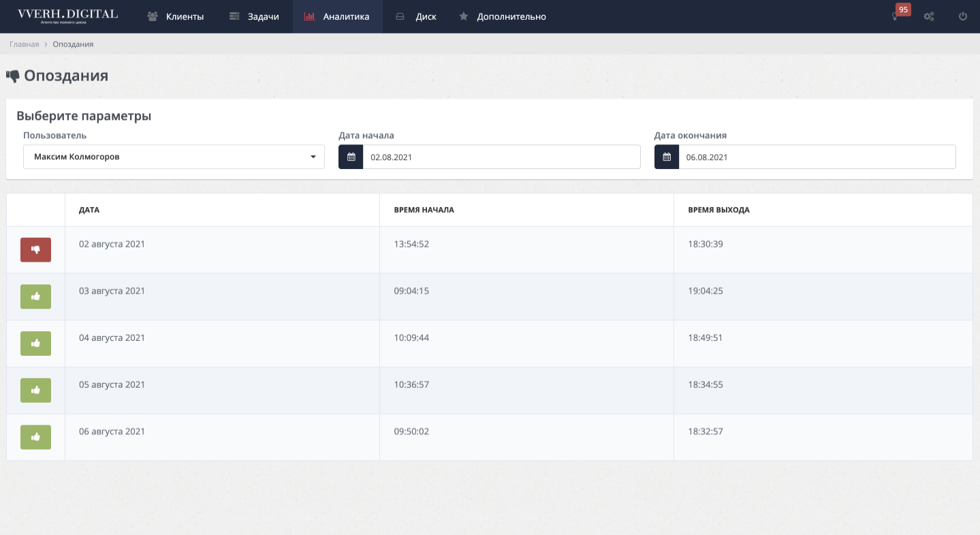
Task: Click green thumbs-up for 05 августа 2021
Action: point(35,391)
